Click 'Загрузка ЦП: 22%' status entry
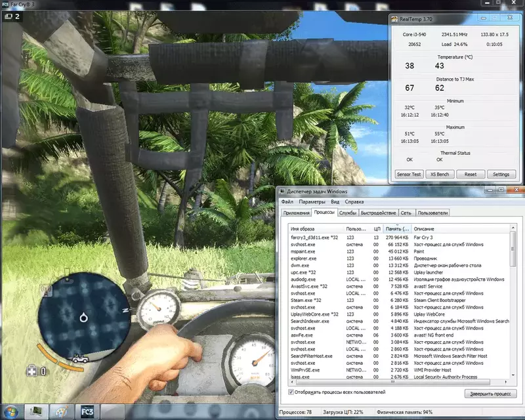Image resolution: width=525 pixels, height=420 pixels. click(343, 412)
